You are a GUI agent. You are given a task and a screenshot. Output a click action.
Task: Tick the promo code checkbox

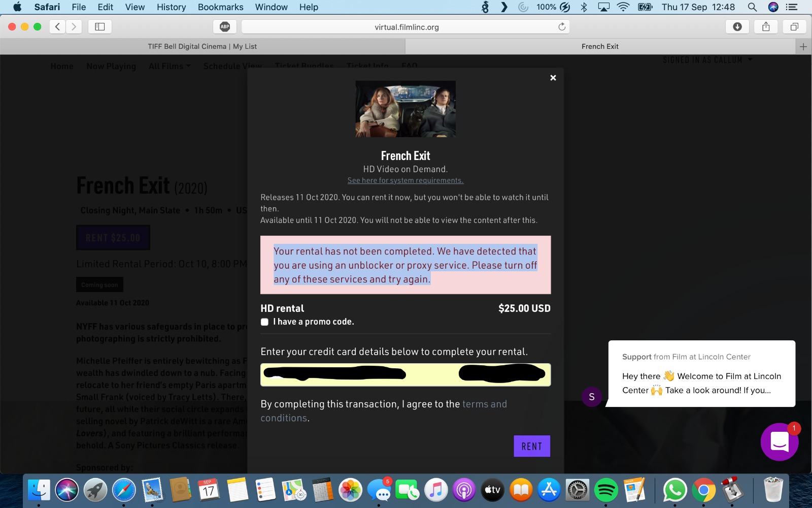click(x=264, y=322)
